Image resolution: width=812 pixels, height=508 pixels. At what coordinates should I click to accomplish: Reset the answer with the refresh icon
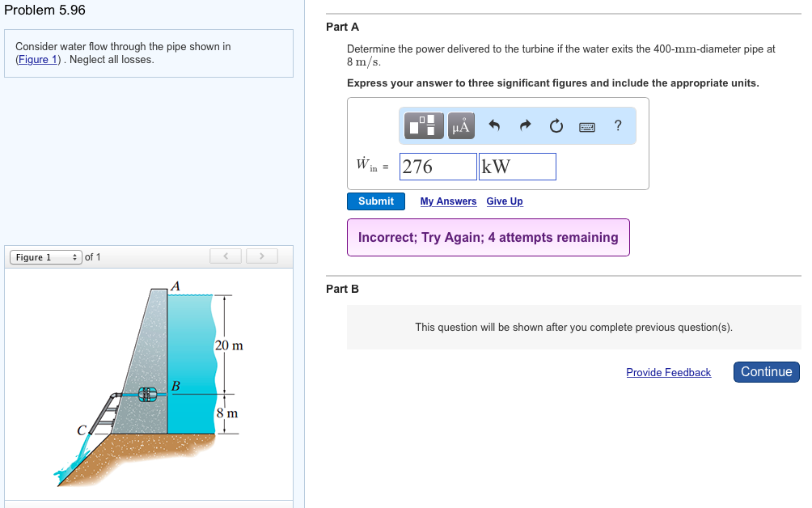click(556, 125)
